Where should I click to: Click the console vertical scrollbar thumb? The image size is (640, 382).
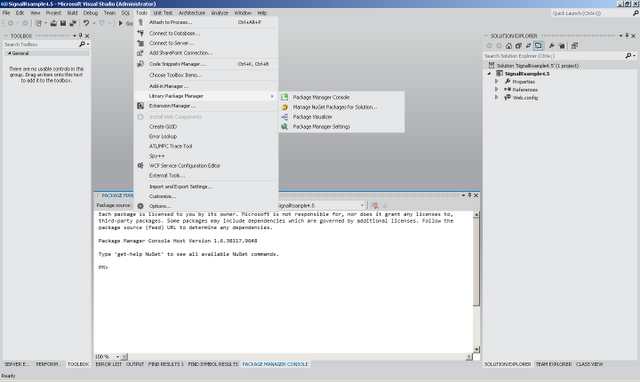(x=476, y=262)
